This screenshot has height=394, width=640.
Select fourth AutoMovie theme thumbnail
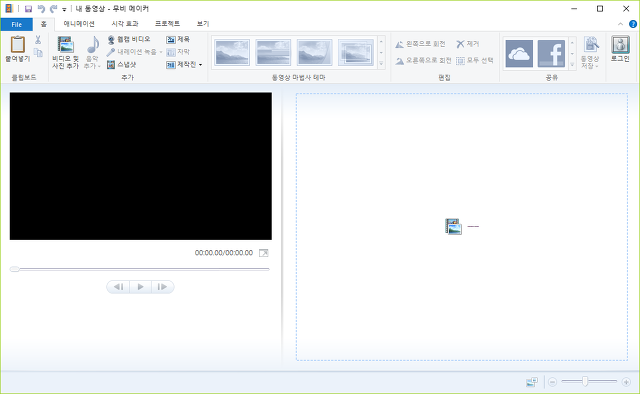coord(356,52)
